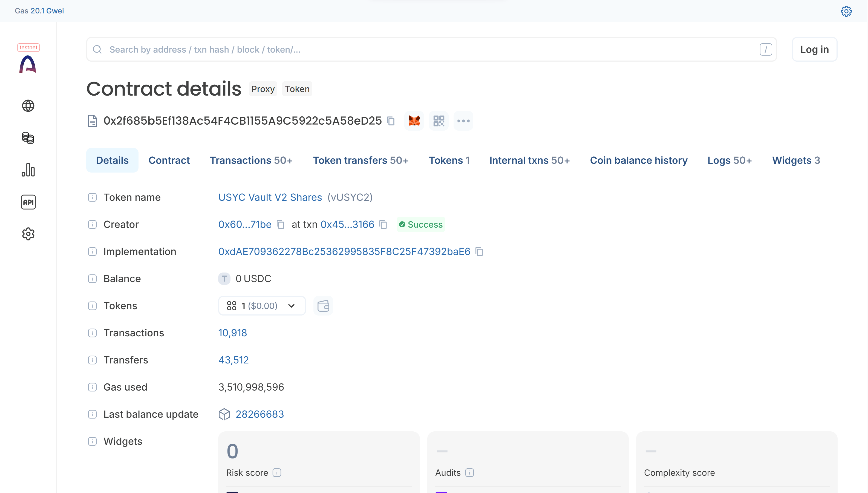The height and width of the screenshot is (493, 868).
Task: Switch to the Contract tab
Action: (x=169, y=160)
